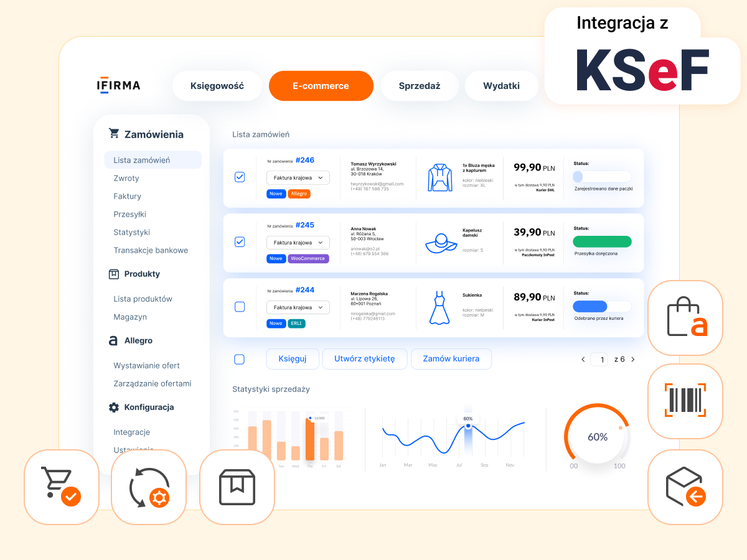Click the 60% circular progress gauge
This screenshot has height=560, width=747.
pyautogui.click(x=597, y=437)
